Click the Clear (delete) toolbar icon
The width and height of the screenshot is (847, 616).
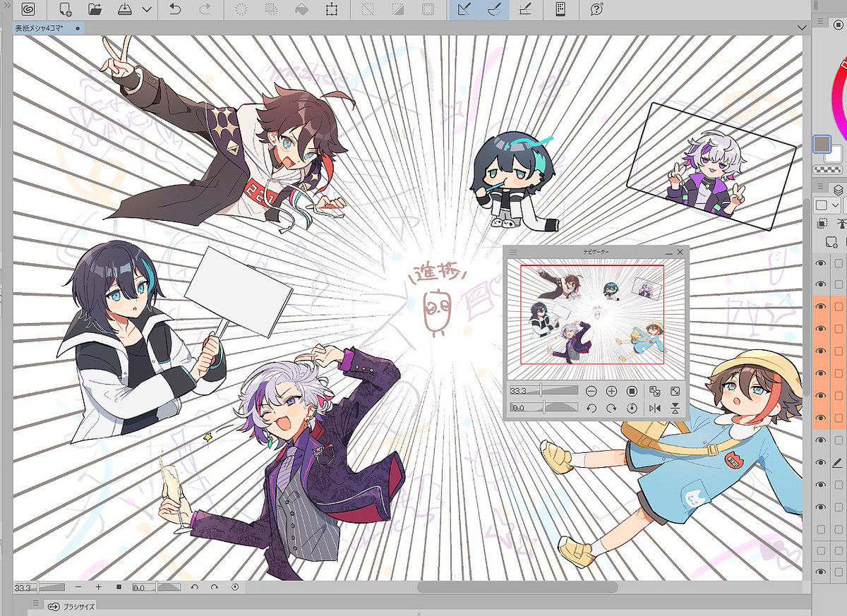coord(241,9)
